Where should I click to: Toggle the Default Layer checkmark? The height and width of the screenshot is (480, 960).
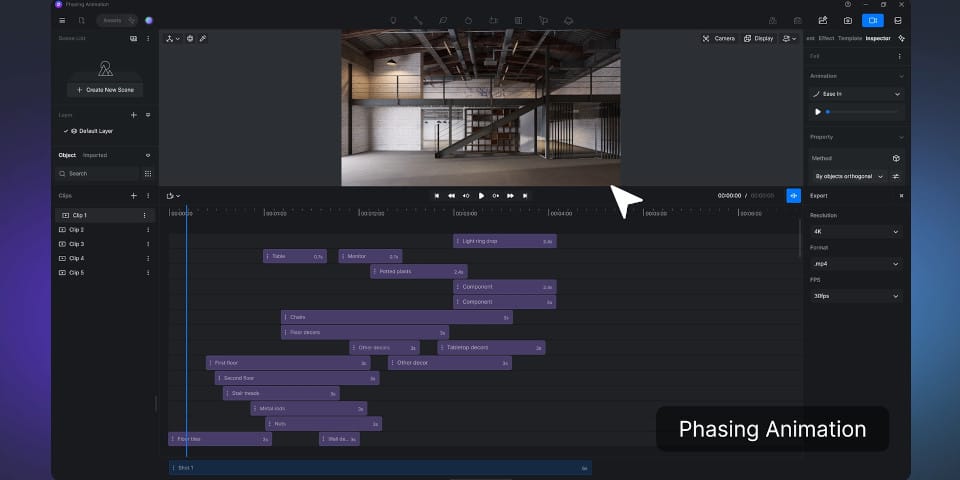click(66, 131)
